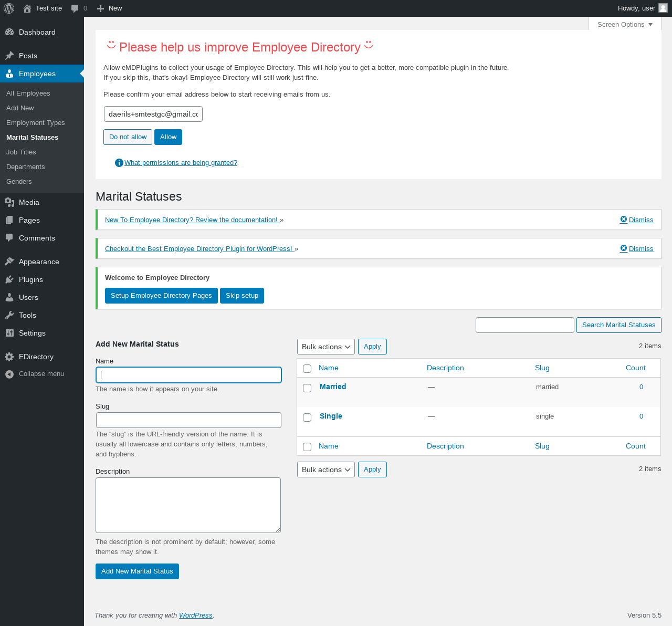672x626 pixels.
Task: Focus the Description textarea
Action: pyautogui.click(x=188, y=505)
